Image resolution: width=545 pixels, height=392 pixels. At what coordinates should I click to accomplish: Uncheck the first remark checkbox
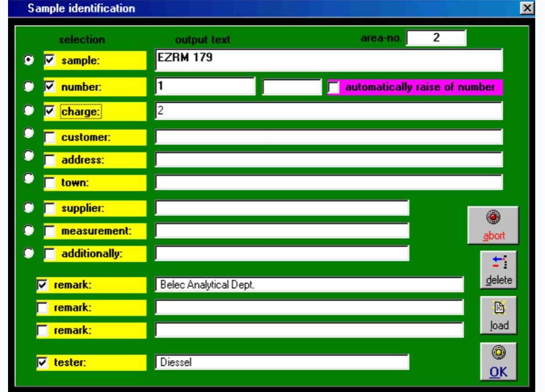coord(42,284)
